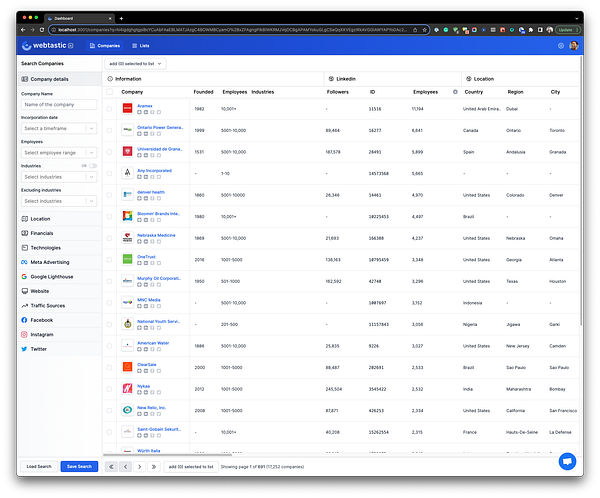This screenshot has width=600, height=498.
Task: Click the Twitter bird icon
Action: point(24,349)
